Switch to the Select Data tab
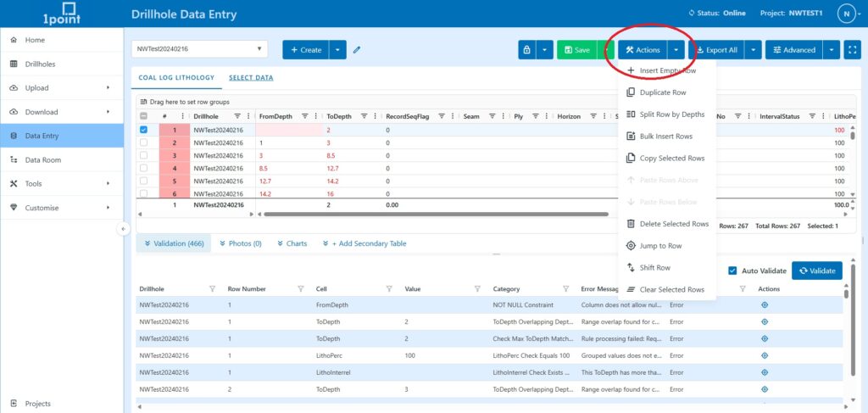This screenshot has width=868, height=413. point(251,78)
